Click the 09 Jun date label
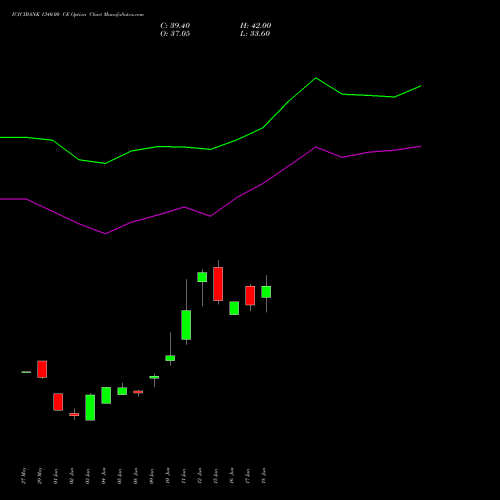The width and height of the screenshot is (500, 500). pos(152,476)
